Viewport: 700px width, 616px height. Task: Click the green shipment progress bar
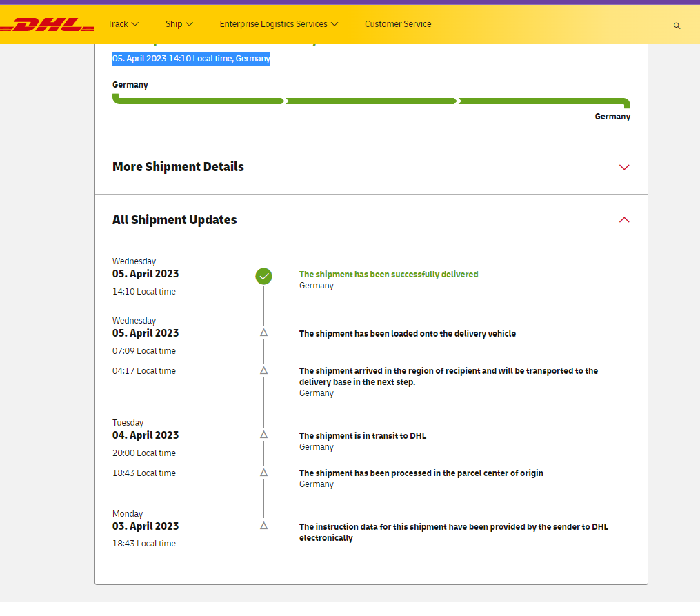[x=371, y=101]
